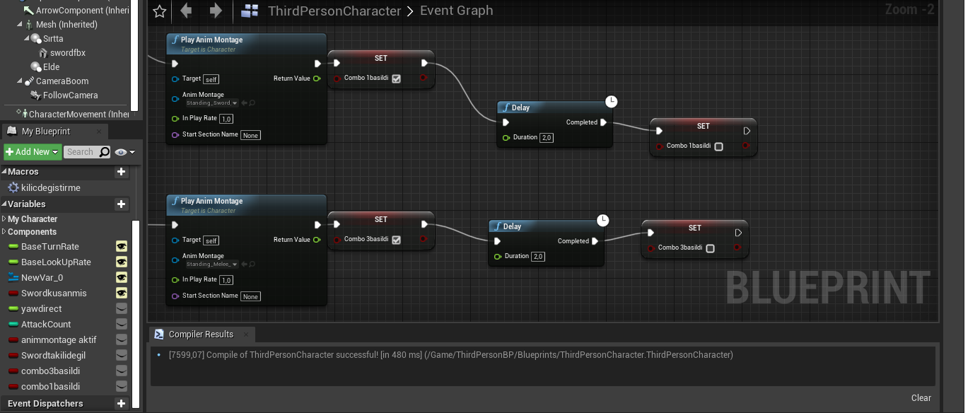Add a new event dispatcher with plus icon
The height and width of the screenshot is (413, 980).
[x=121, y=404]
